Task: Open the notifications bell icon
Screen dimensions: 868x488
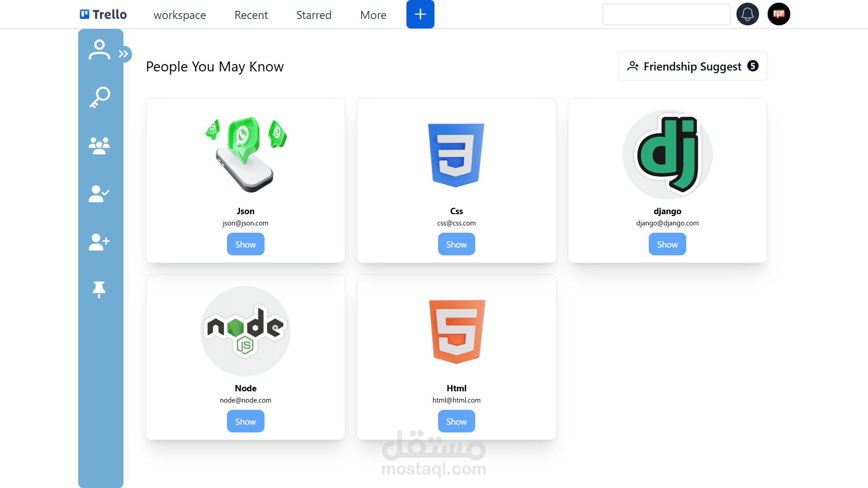Action: pyautogui.click(x=747, y=14)
